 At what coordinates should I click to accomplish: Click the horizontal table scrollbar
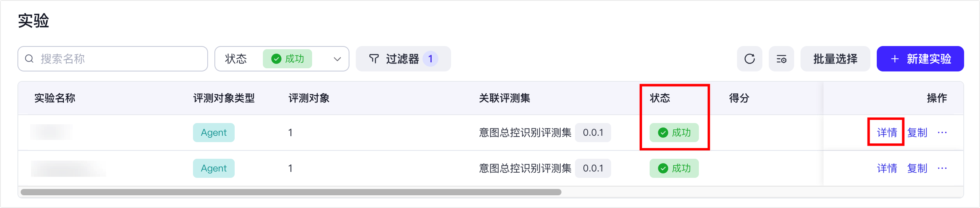pyautogui.click(x=291, y=192)
